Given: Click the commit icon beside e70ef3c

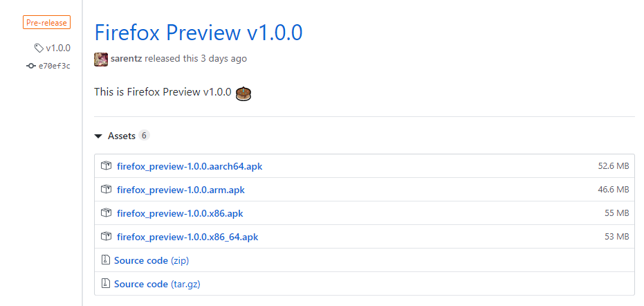Looking at the screenshot, I should [x=31, y=66].
